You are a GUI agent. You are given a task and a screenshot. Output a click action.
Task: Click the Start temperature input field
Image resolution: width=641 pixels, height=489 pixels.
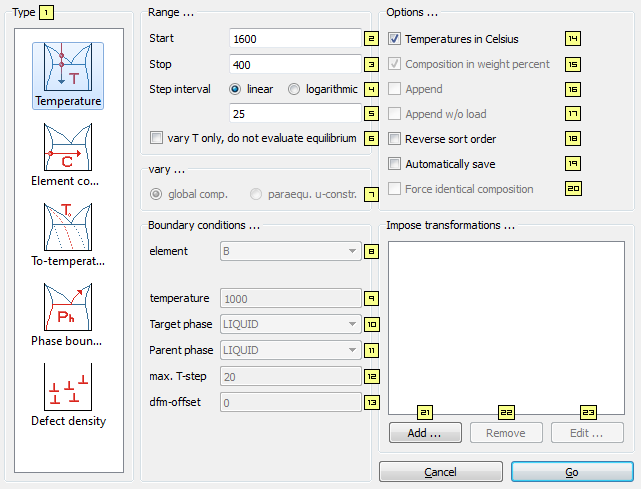click(x=294, y=39)
